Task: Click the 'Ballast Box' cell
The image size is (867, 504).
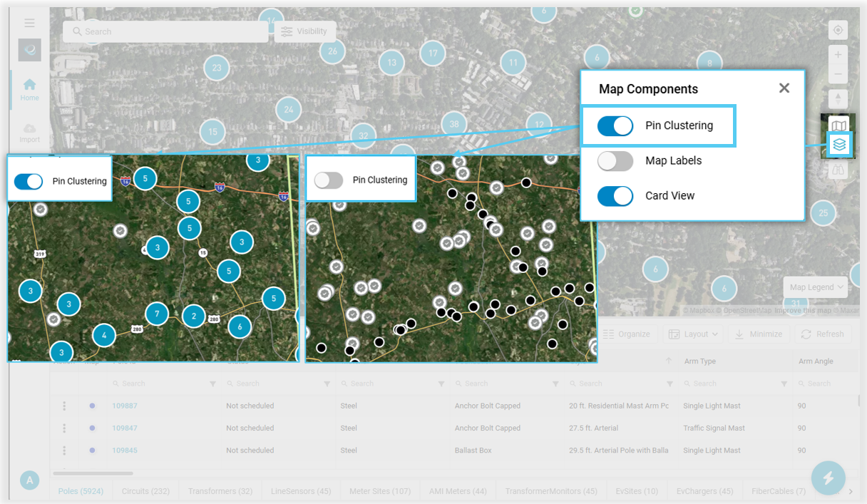Action: tap(473, 450)
